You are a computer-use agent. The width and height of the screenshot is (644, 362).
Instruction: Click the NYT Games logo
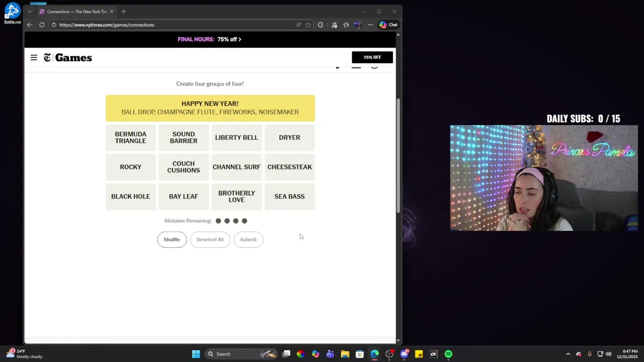pyautogui.click(x=68, y=58)
